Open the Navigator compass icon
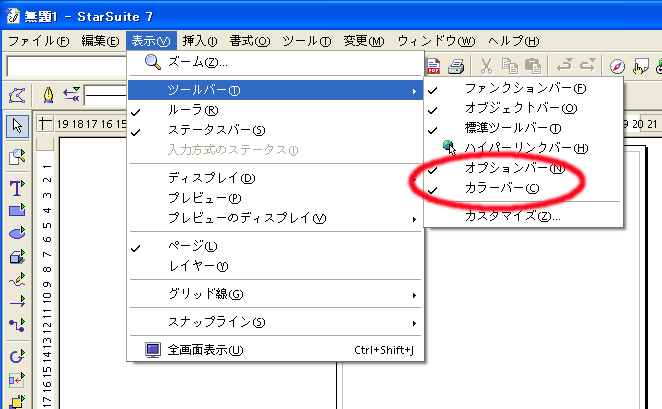The image size is (662, 409). tap(617, 66)
